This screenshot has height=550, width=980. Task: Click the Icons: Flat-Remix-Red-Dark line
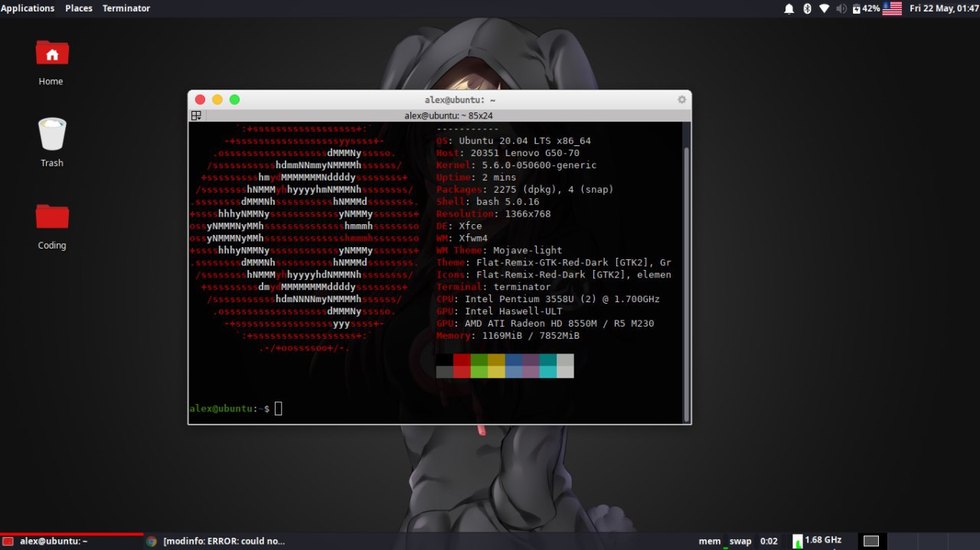coord(554,275)
